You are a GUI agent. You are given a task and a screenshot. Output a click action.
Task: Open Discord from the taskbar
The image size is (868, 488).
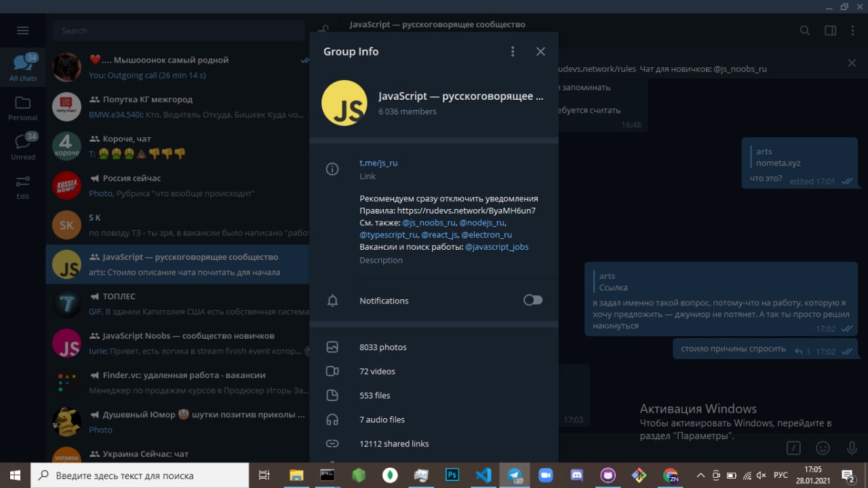click(x=577, y=475)
